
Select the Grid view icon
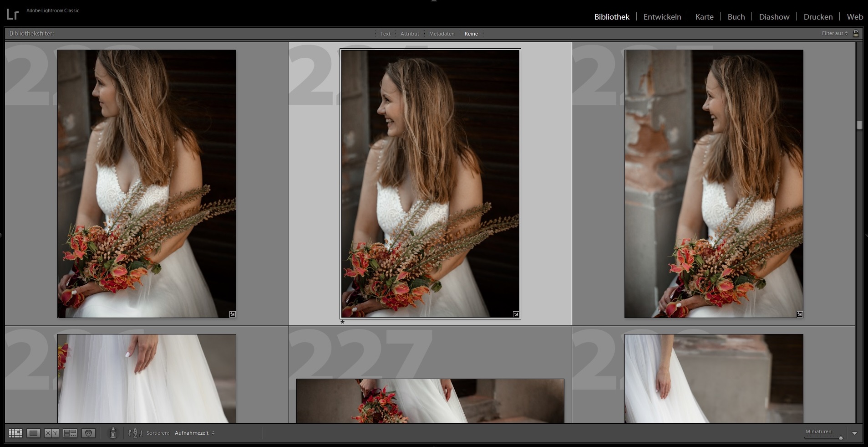click(16, 433)
